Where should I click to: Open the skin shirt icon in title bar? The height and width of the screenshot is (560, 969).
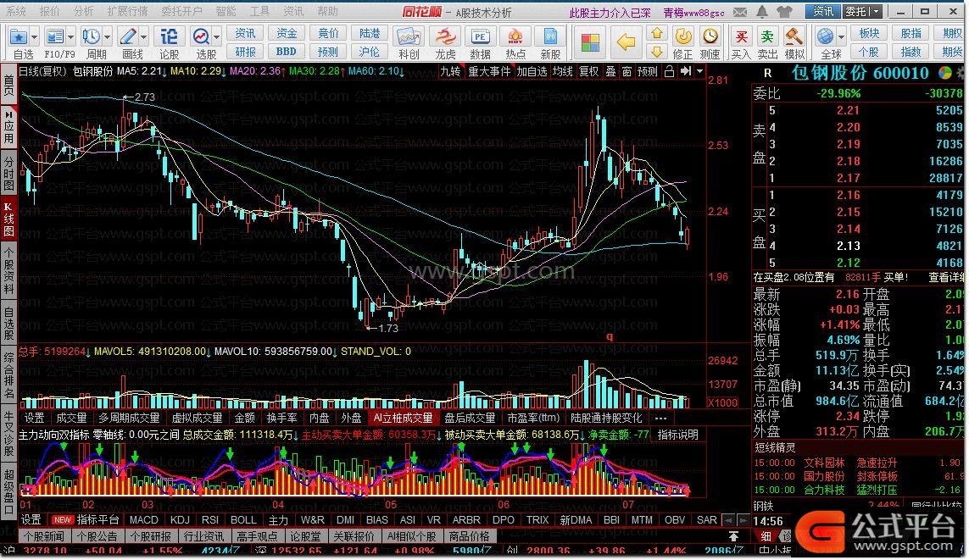pos(784,12)
